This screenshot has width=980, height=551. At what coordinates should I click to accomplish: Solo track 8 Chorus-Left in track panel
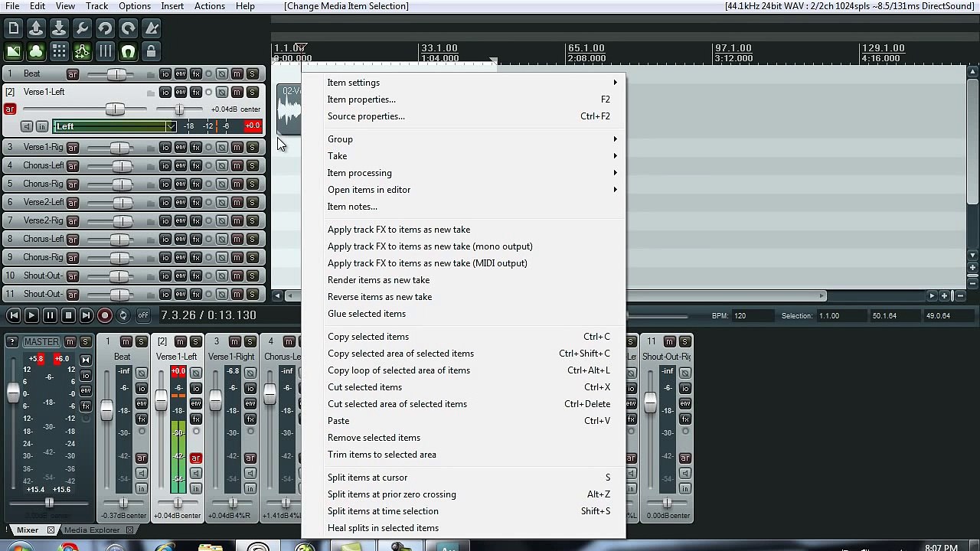[253, 239]
